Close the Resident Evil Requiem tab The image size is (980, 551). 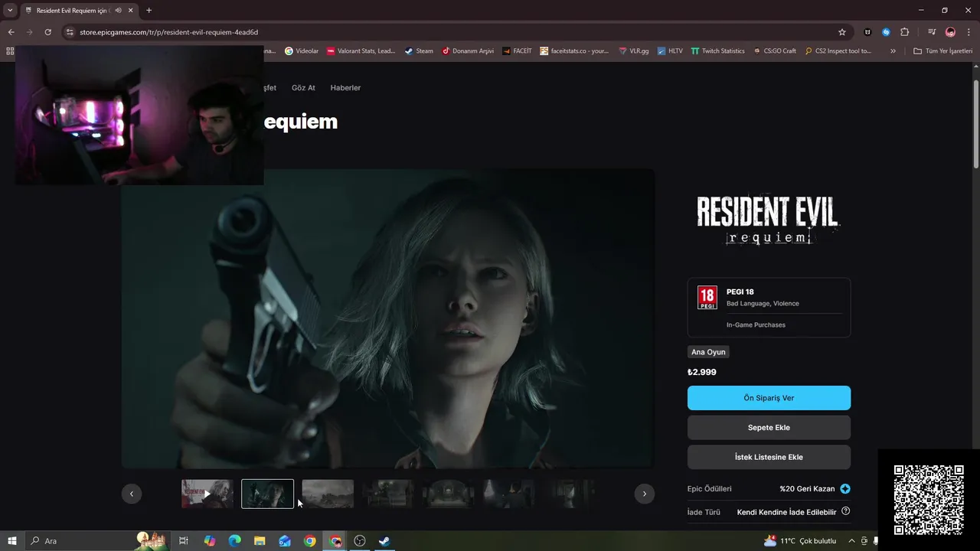point(131,11)
